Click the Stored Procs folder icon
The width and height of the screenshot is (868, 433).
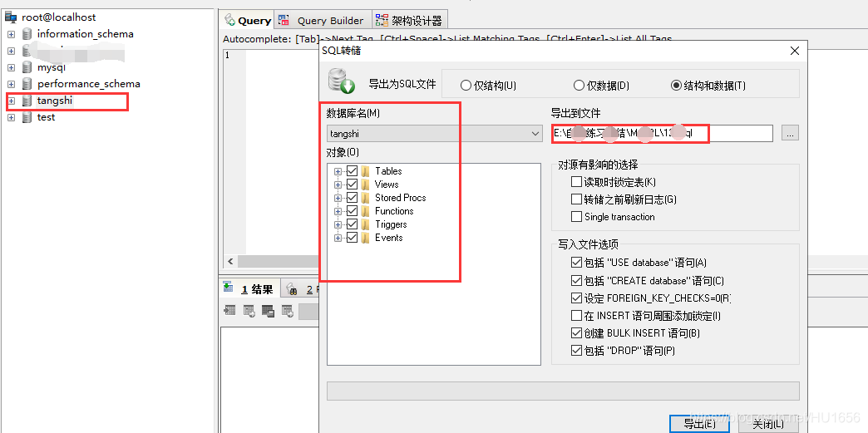coord(365,198)
